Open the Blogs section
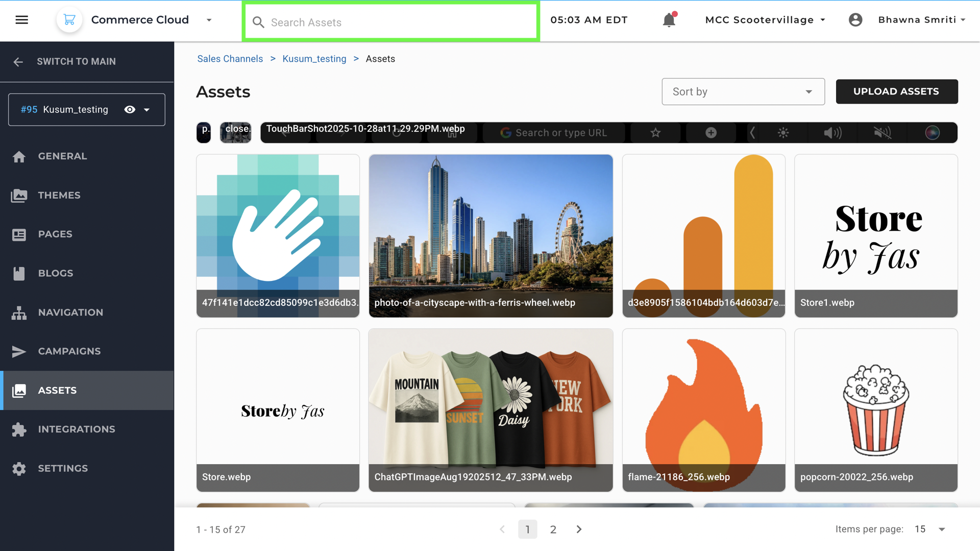Image resolution: width=980 pixels, height=551 pixels. (x=87, y=273)
